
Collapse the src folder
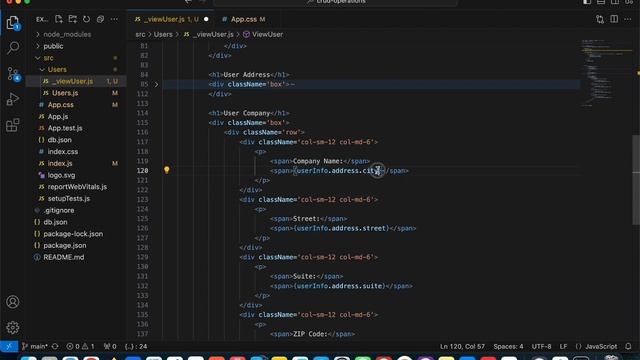pyautogui.click(x=48, y=58)
